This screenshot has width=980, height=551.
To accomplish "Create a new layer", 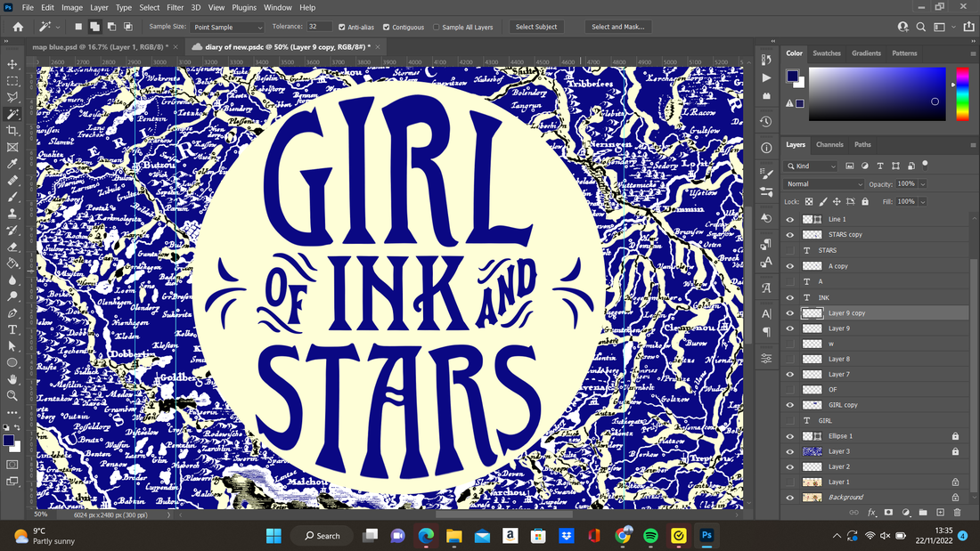I will point(940,512).
